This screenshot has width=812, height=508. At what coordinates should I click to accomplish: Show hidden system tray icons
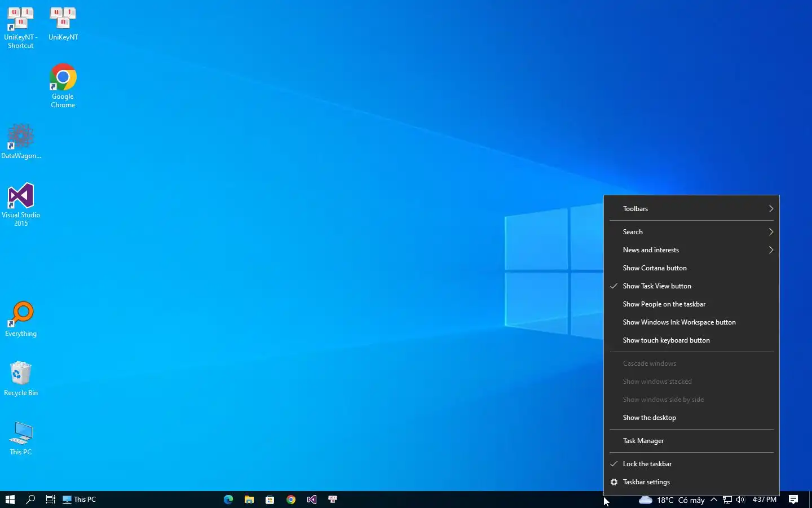[714, 500]
